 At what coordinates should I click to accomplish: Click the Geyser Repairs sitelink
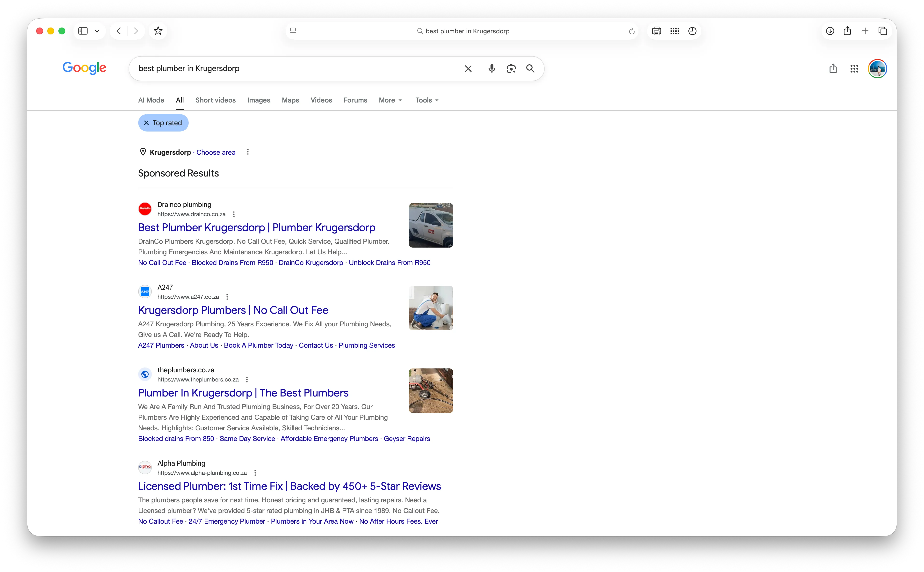407,439
